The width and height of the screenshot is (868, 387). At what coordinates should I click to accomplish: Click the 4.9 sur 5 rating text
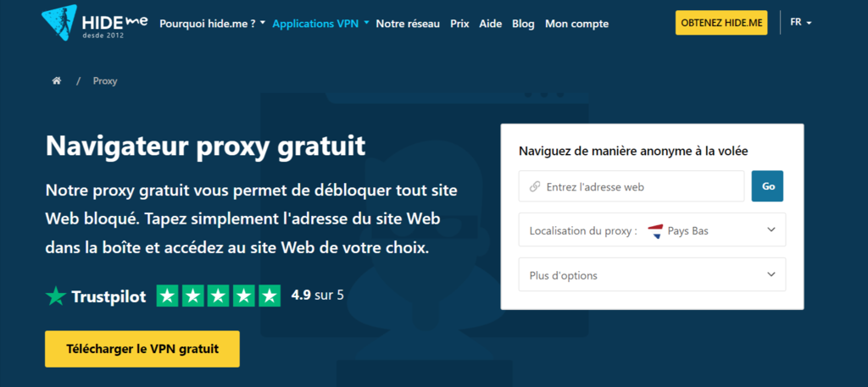point(318,295)
